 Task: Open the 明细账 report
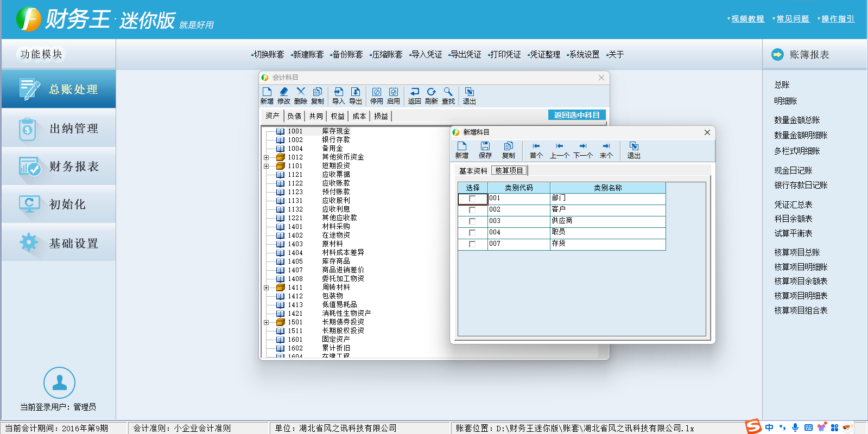click(x=785, y=101)
